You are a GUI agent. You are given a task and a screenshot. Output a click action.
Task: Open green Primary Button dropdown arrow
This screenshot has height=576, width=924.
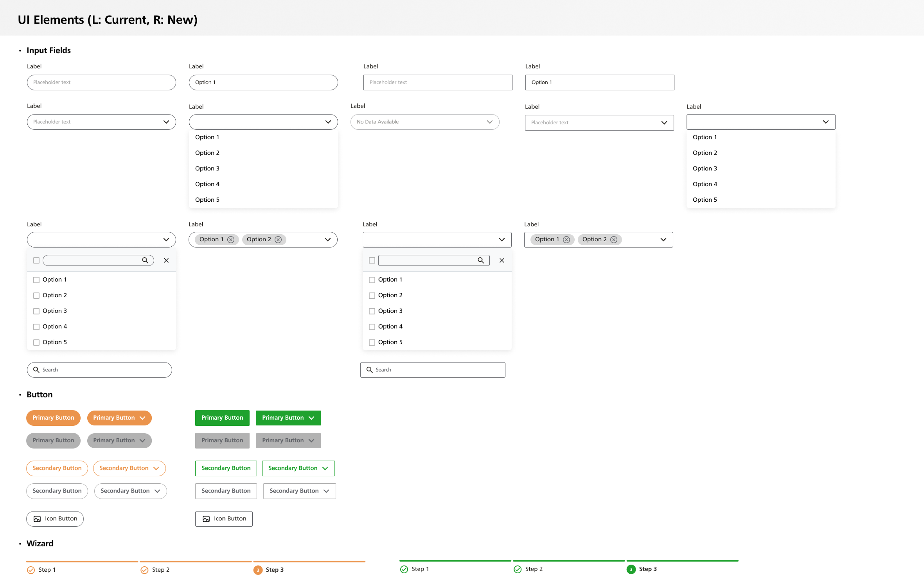[312, 418]
